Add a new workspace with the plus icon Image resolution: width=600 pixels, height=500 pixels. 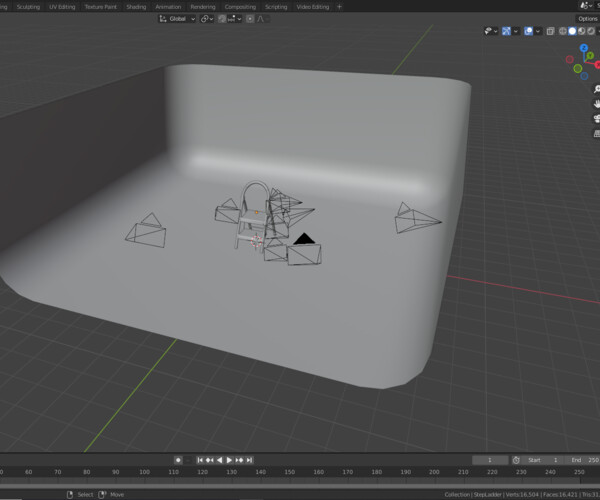[x=339, y=7]
